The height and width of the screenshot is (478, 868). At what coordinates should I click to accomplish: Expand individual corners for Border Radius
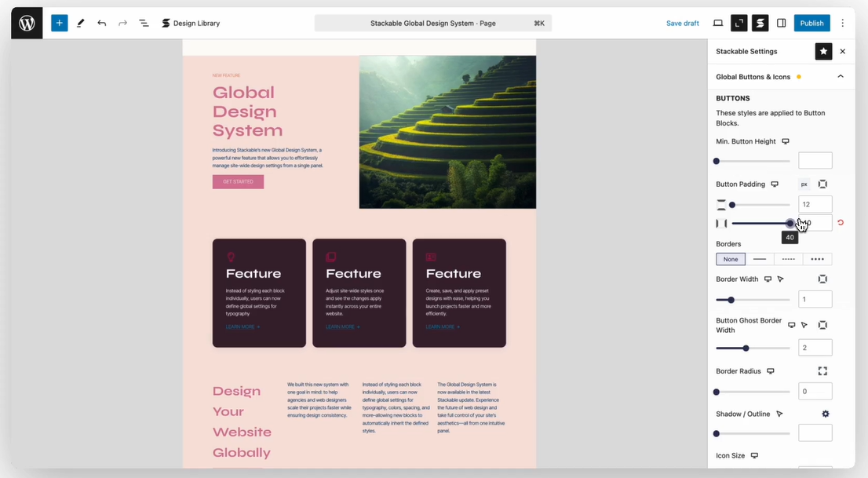822,370
